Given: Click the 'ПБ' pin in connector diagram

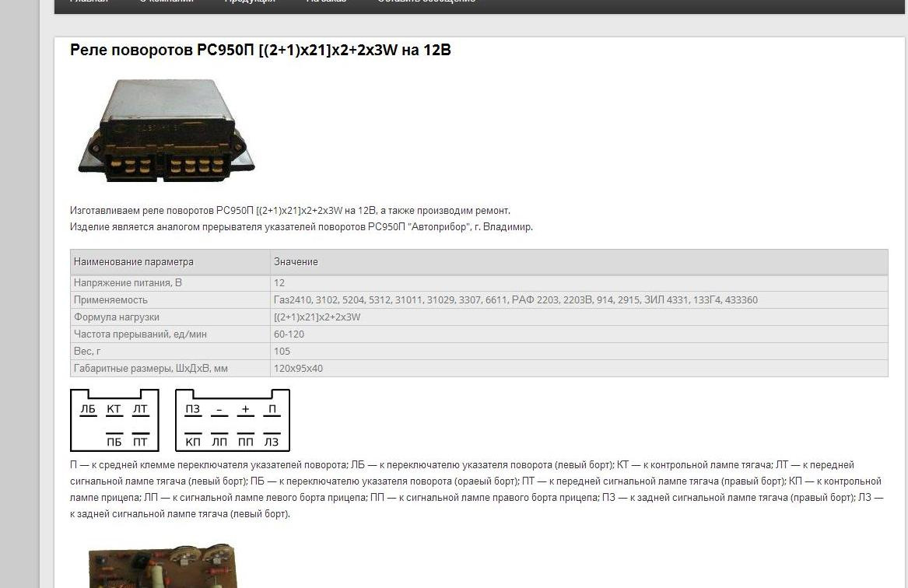Looking at the screenshot, I should pos(114,442).
